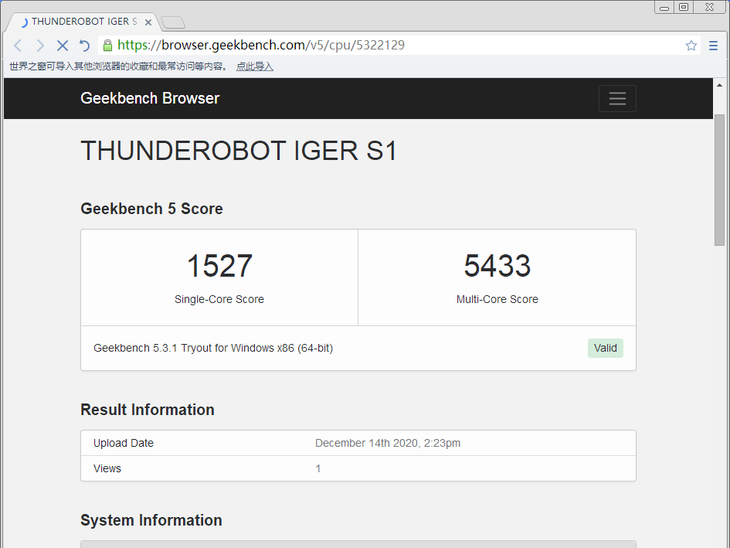Viewport: 730px width, 548px height.
Task: Click the 点此导入 import bookmarks link
Action: pyautogui.click(x=254, y=66)
